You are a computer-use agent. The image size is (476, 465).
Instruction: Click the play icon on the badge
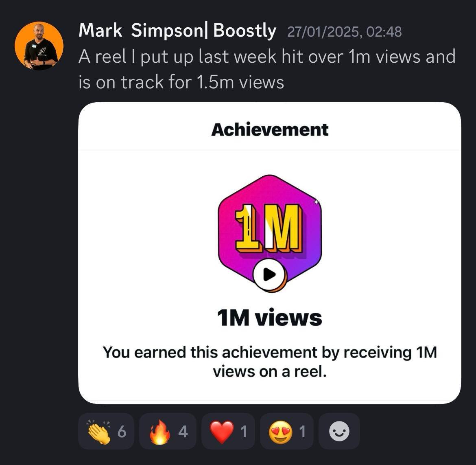click(269, 275)
